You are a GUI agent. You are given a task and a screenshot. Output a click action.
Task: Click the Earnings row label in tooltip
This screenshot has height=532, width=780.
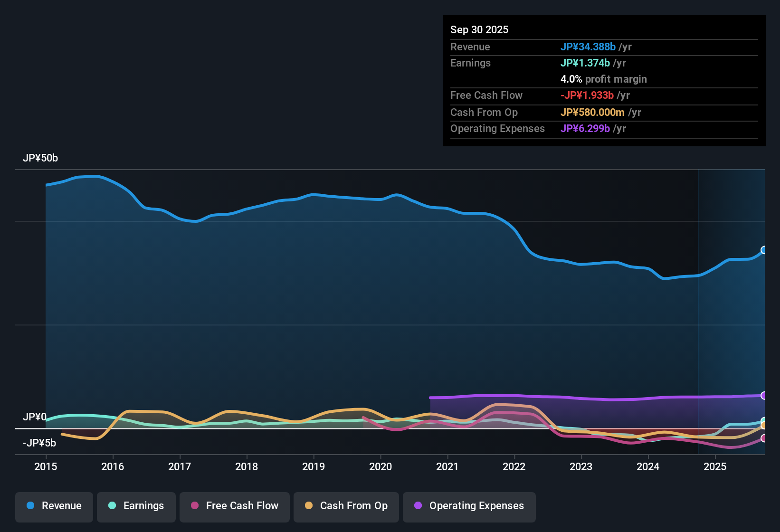(470, 63)
